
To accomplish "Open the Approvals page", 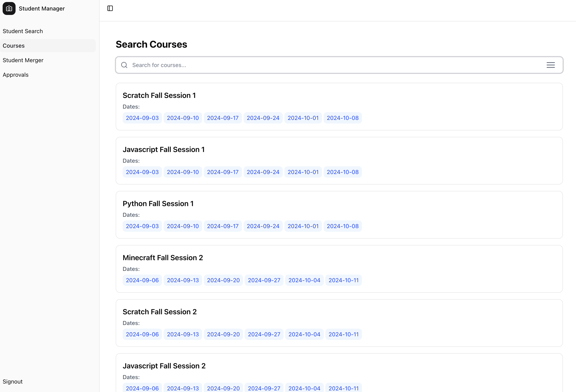I will click(15, 74).
